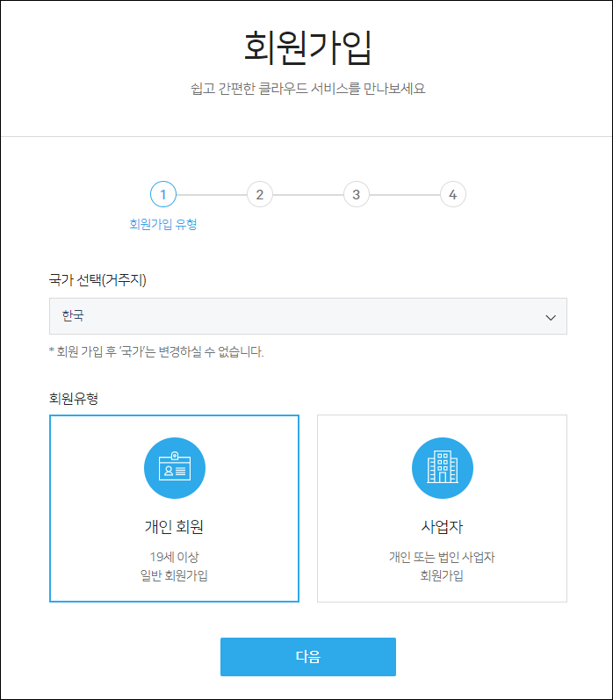Screen dimensions: 613x700
Task: Click the 개인 회원 title text
Action: [x=174, y=527]
